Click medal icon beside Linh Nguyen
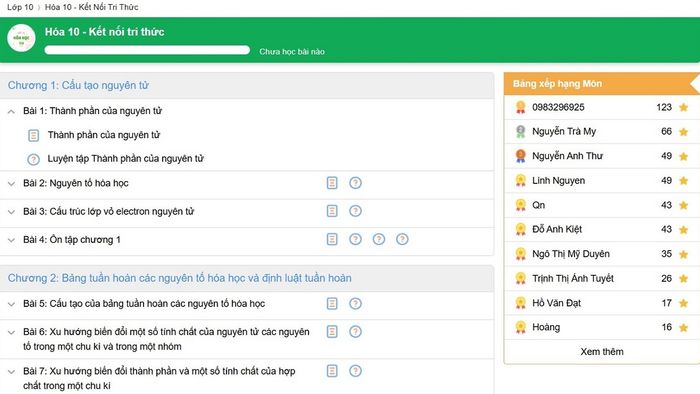The width and height of the screenshot is (700, 394). point(521,181)
